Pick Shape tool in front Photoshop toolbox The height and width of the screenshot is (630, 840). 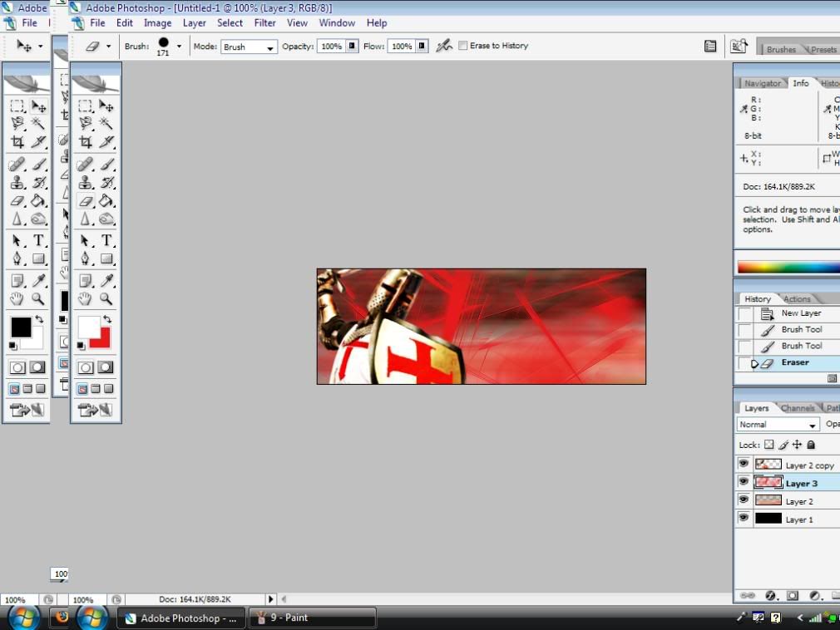point(106,258)
